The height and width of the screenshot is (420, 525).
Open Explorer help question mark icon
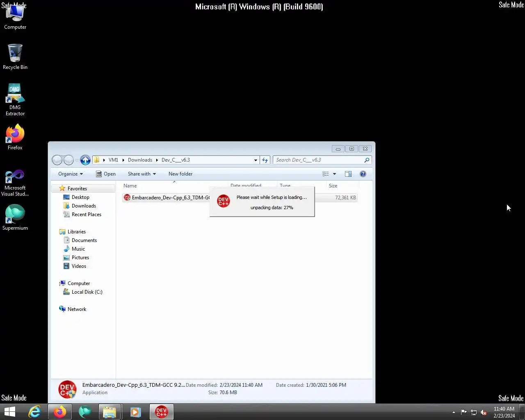[x=363, y=174]
